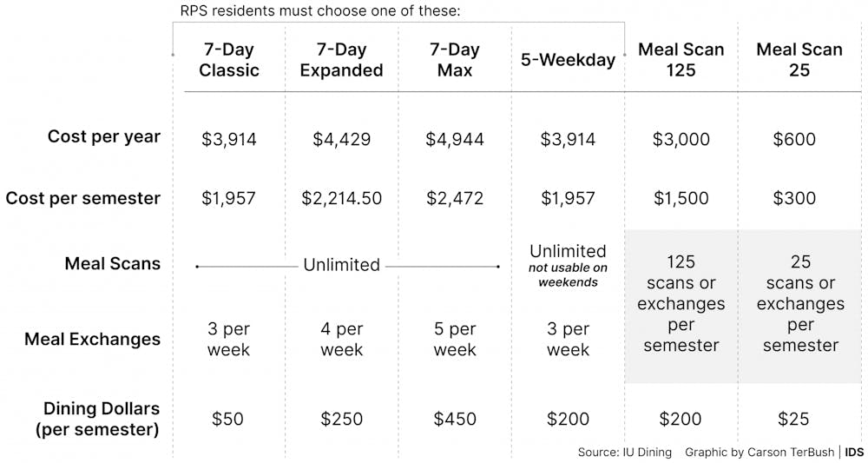
Task: Select the Meal Scans row label
Action: 112,263
